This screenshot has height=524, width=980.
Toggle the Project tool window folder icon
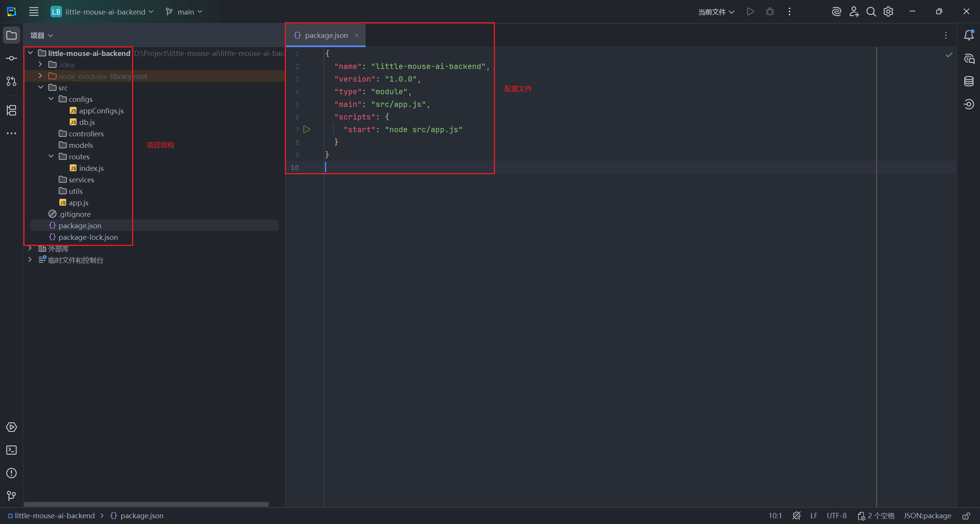click(x=11, y=35)
